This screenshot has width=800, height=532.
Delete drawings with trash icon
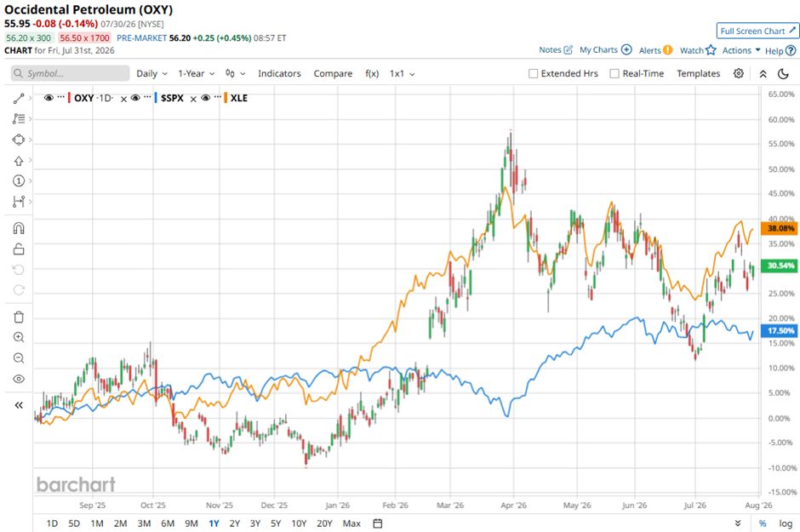(x=19, y=317)
